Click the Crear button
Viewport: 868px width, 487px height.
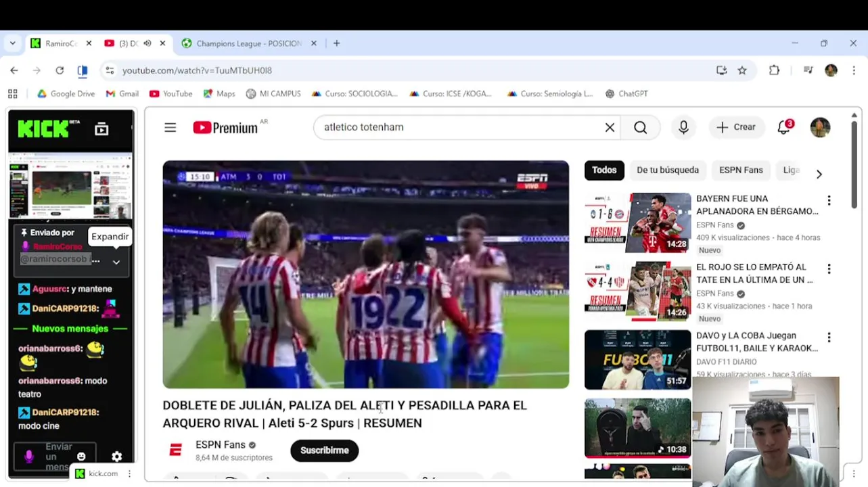(x=736, y=127)
